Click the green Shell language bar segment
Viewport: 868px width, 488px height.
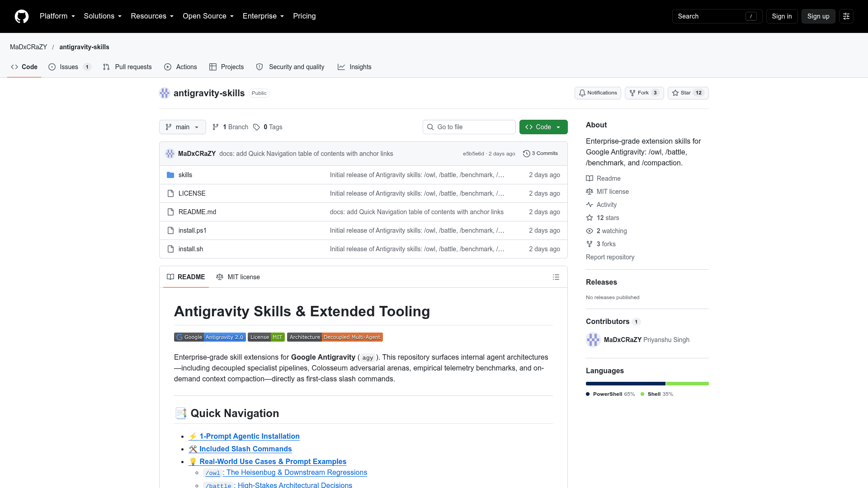[x=687, y=384]
